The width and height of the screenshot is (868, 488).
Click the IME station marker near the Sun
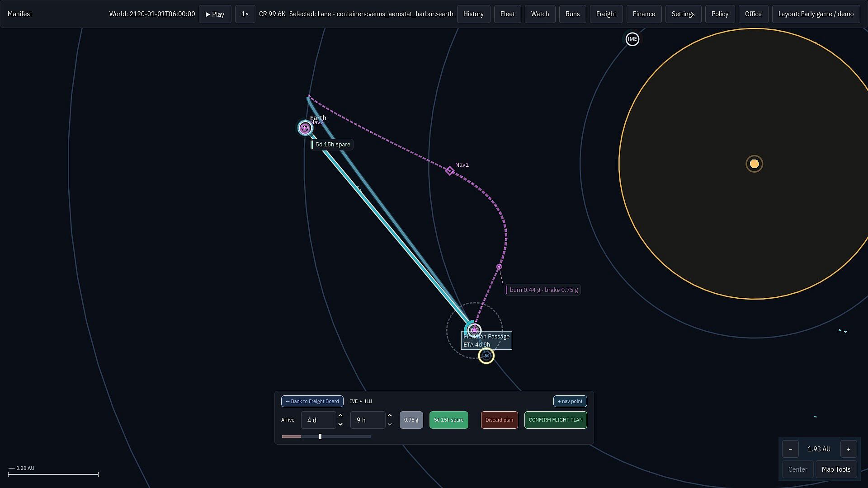(x=632, y=39)
